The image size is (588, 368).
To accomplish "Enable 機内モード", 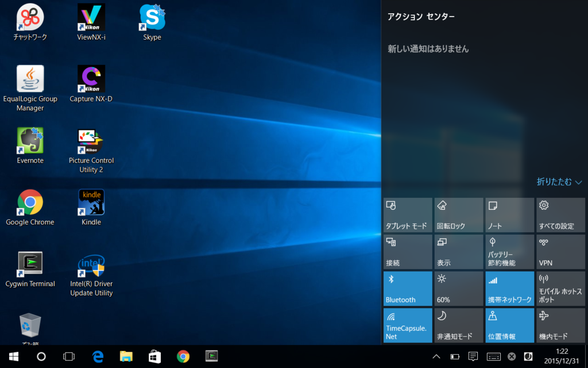I will pyautogui.click(x=560, y=325).
